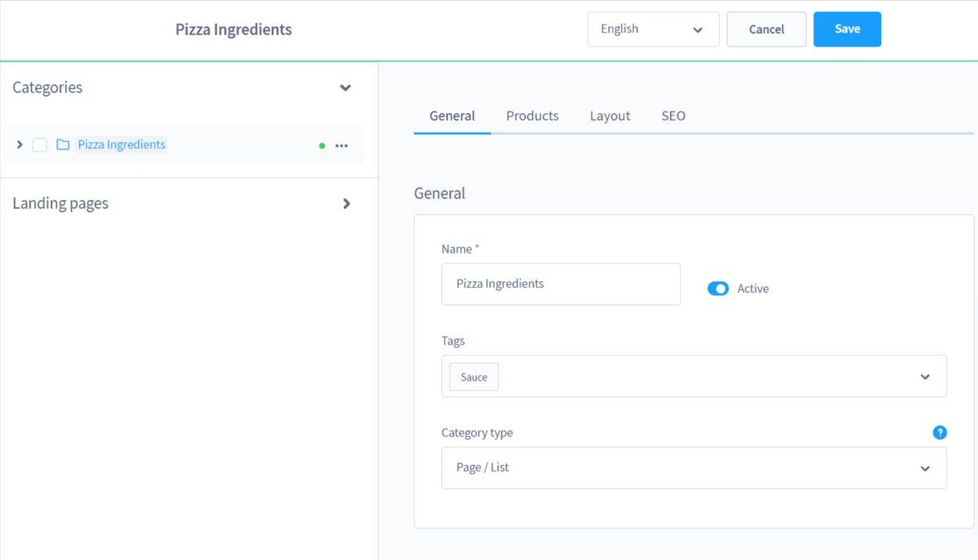This screenshot has height=560, width=978.
Task: Select the Layout tab indicator line
Action: (609, 115)
